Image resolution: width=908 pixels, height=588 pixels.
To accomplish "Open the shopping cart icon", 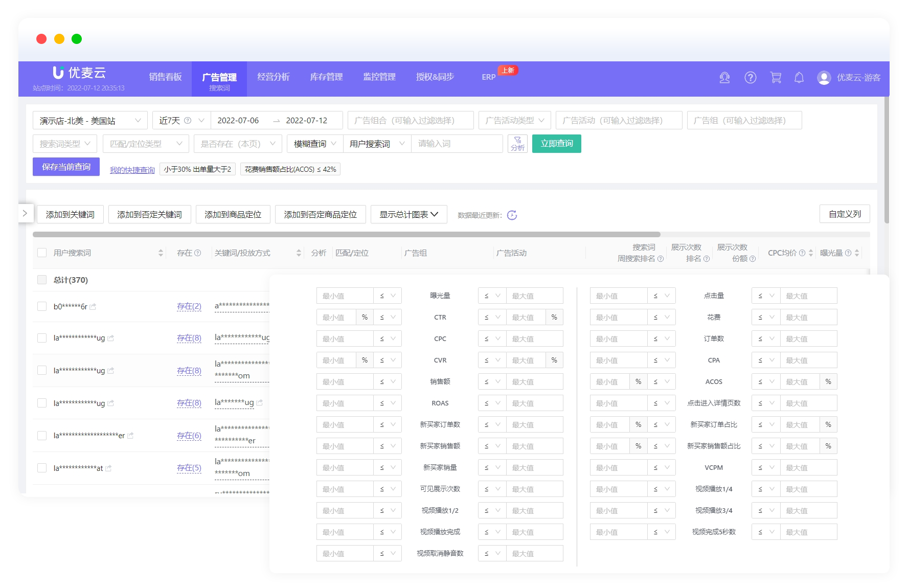I will click(776, 78).
